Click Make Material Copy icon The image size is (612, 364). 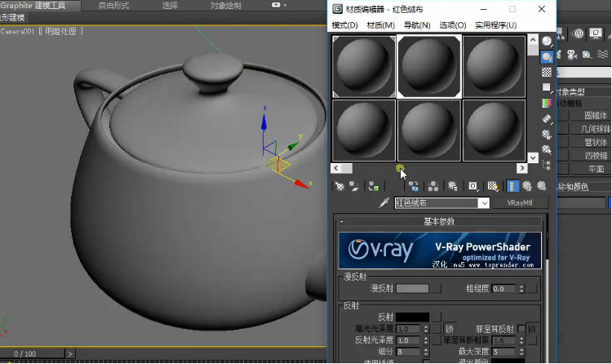(414, 186)
